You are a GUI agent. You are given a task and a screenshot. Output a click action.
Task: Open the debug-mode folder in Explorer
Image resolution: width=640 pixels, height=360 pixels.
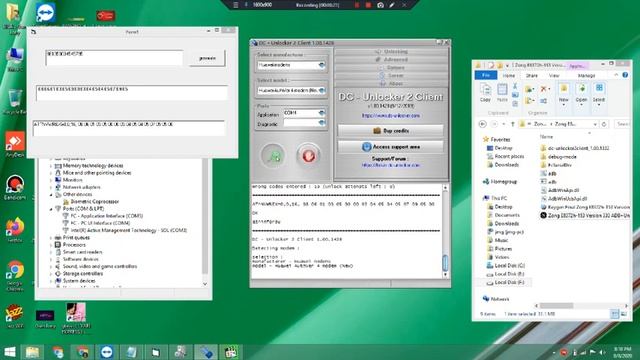(562, 157)
